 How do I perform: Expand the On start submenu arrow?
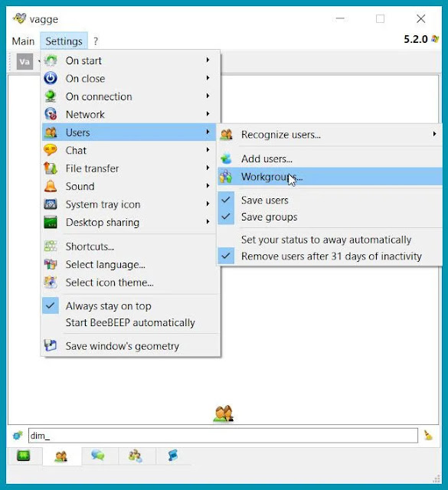point(208,60)
